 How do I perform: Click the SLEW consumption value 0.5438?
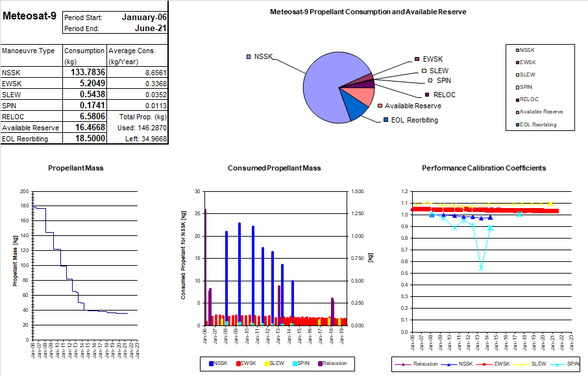(92, 94)
